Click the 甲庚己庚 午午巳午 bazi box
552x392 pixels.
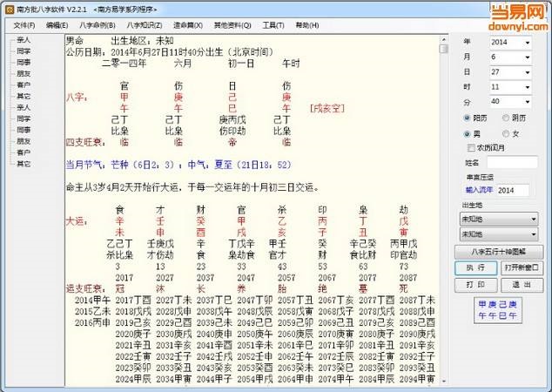click(497, 310)
